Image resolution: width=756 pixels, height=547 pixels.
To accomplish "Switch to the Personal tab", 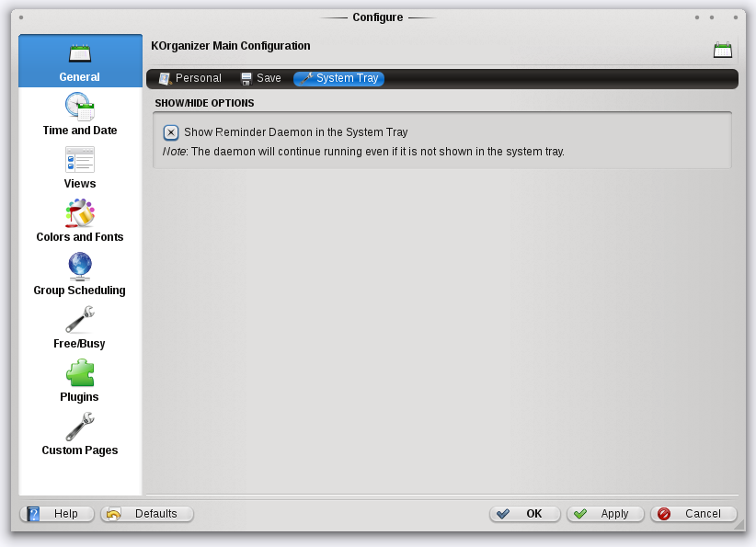I will point(190,78).
